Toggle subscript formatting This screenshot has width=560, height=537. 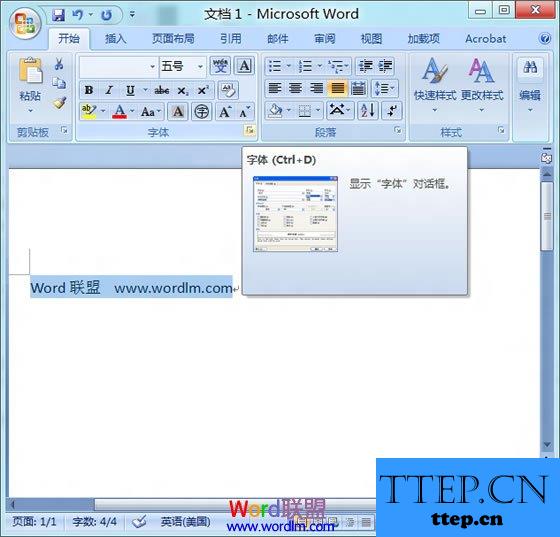(182, 90)
